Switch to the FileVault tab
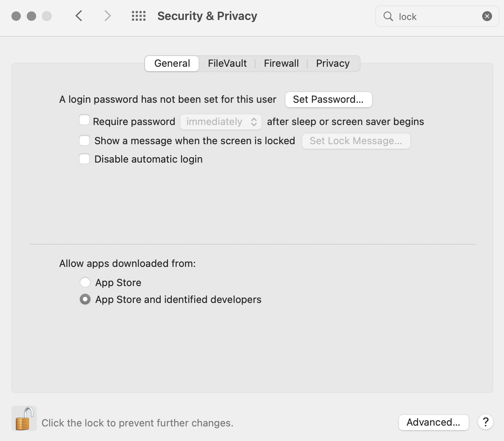The width and height of the screenshot is (504, 441). pyautogui.click(x=227, y=63)
